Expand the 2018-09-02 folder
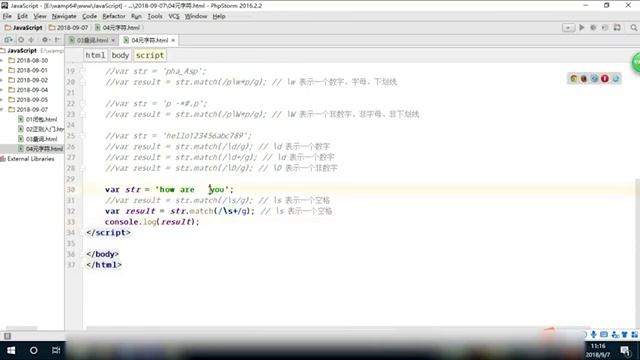 pyautogui.click(x=2, y=80)
